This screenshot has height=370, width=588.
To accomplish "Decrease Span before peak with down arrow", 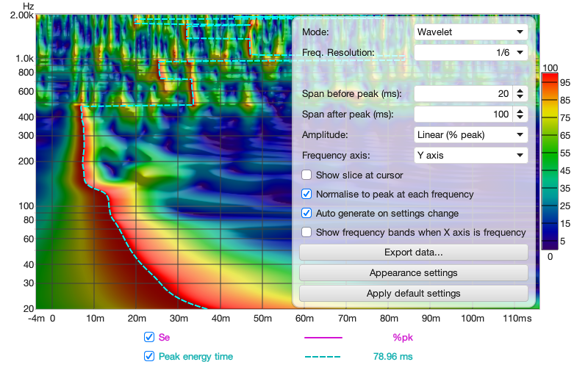I will tap(520, 98).
